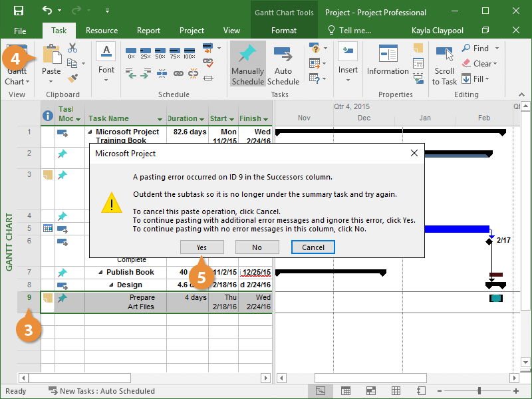Click the Undo arrow

(47, 11)
